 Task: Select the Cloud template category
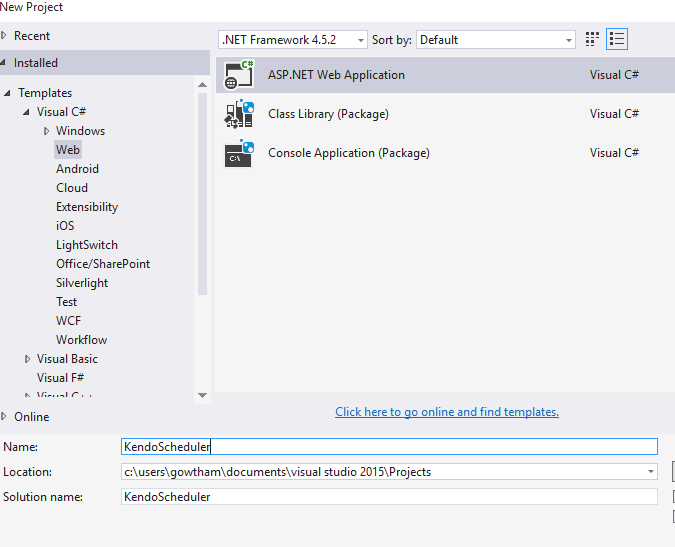(x=72, y=188)
